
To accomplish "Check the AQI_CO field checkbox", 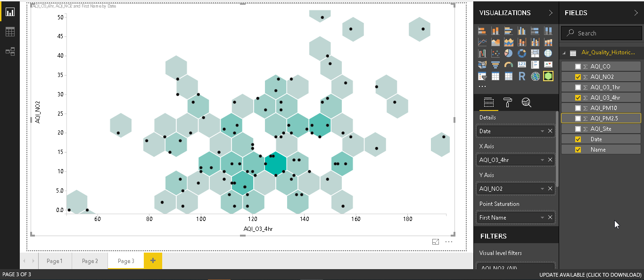I will pyautogui.click(x=578, y=67).
